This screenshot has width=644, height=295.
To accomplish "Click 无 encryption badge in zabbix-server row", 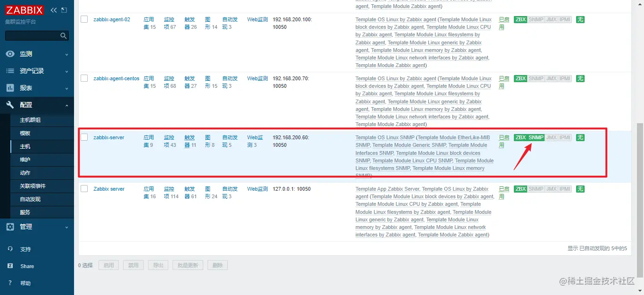I will [580, 137].
